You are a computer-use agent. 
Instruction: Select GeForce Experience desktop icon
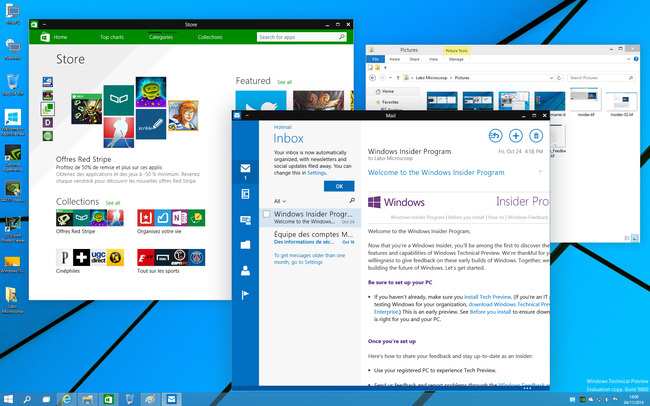[13, 158]
